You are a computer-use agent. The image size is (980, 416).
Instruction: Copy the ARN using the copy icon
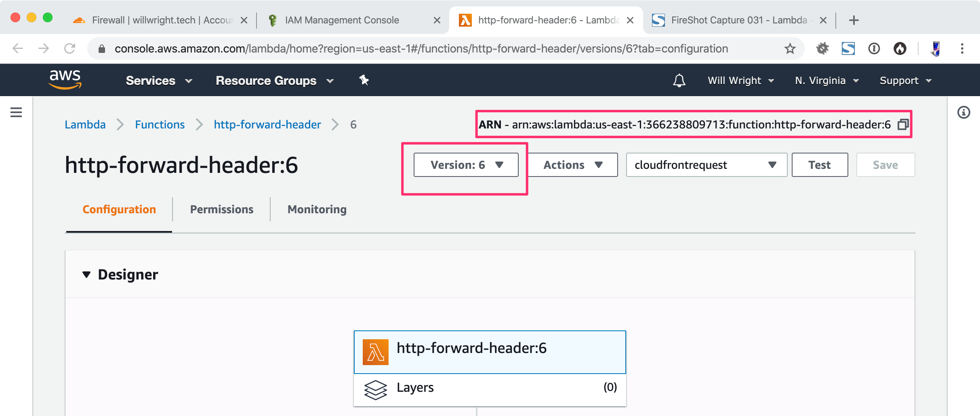(903, 124)
